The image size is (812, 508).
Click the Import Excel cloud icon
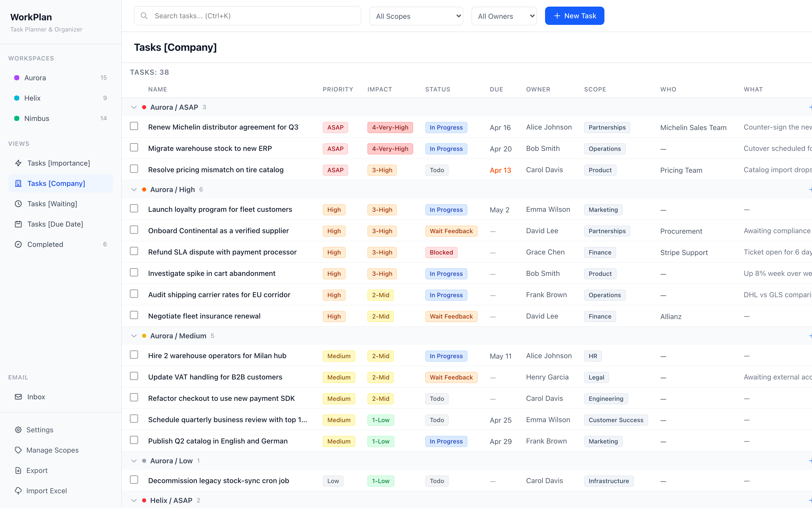point(19,490)
